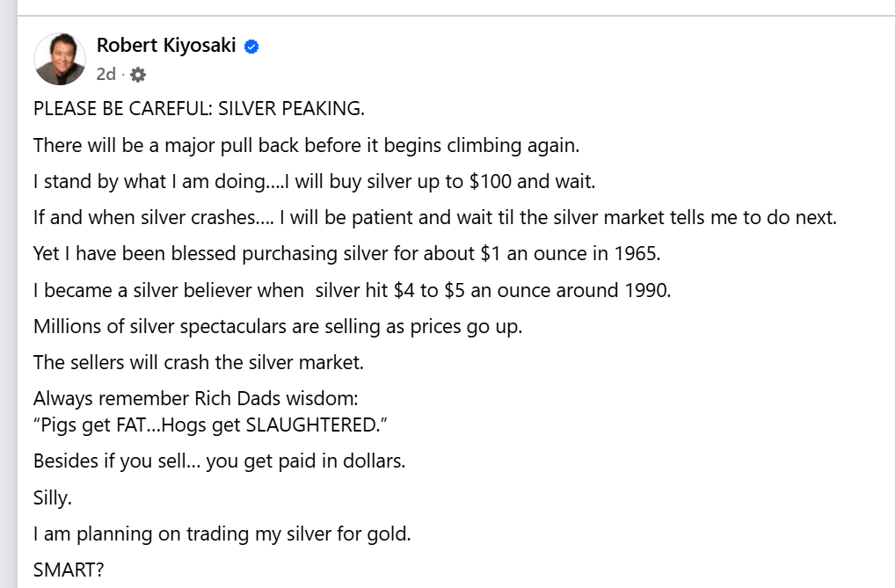Click the line about a major pull back
Image resolution: width=895 pixels, height=588 pixels.
306,145
